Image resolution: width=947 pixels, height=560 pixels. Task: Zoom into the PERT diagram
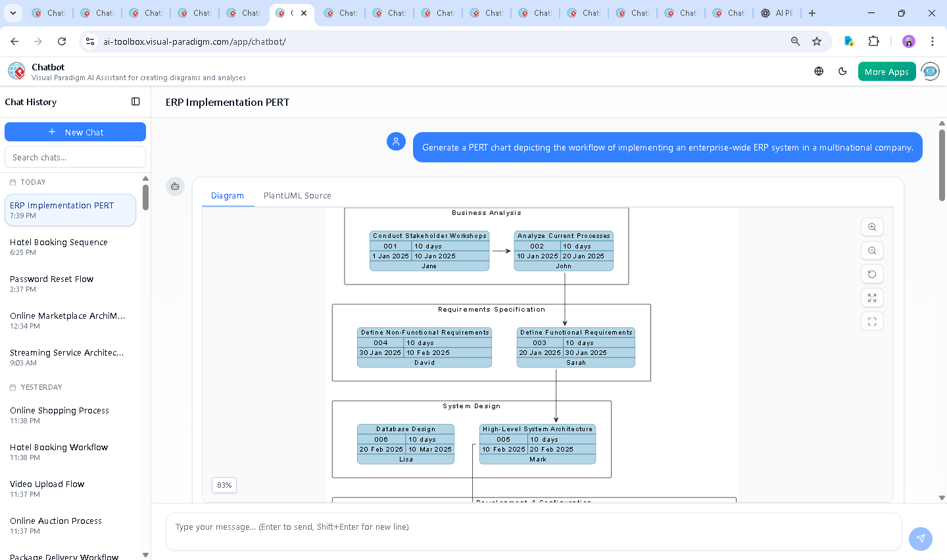[x=872, y=227]
